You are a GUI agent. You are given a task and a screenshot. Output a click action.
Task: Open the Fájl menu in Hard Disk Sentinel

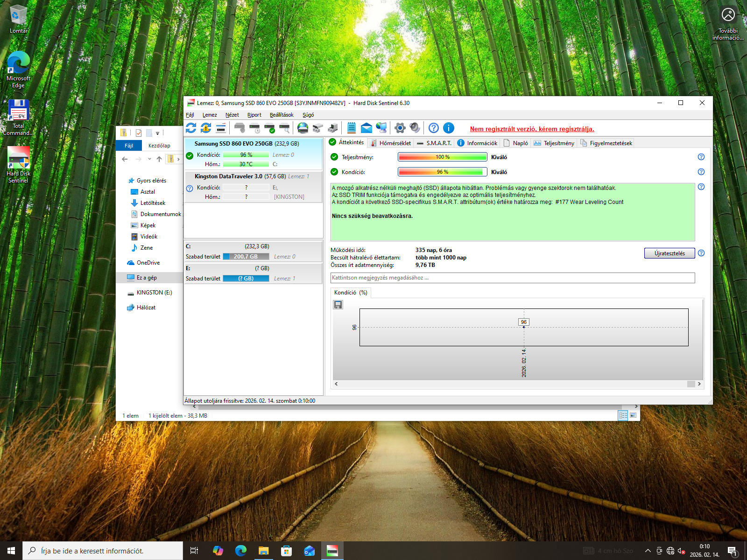pos(190,115)
